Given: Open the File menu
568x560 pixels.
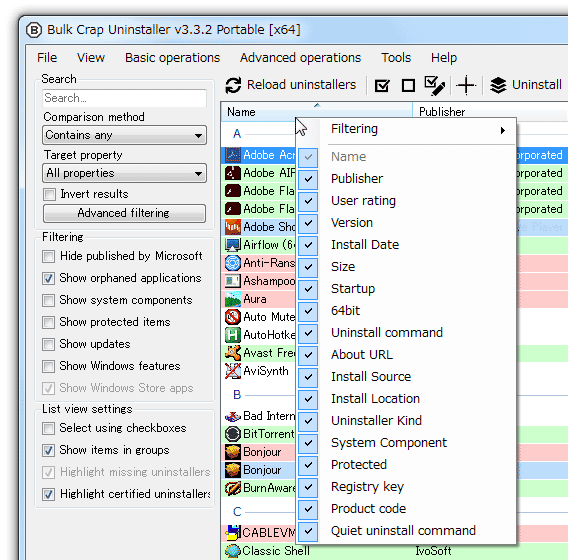Looking at the screenshot, I should click(x=47, y=58).
